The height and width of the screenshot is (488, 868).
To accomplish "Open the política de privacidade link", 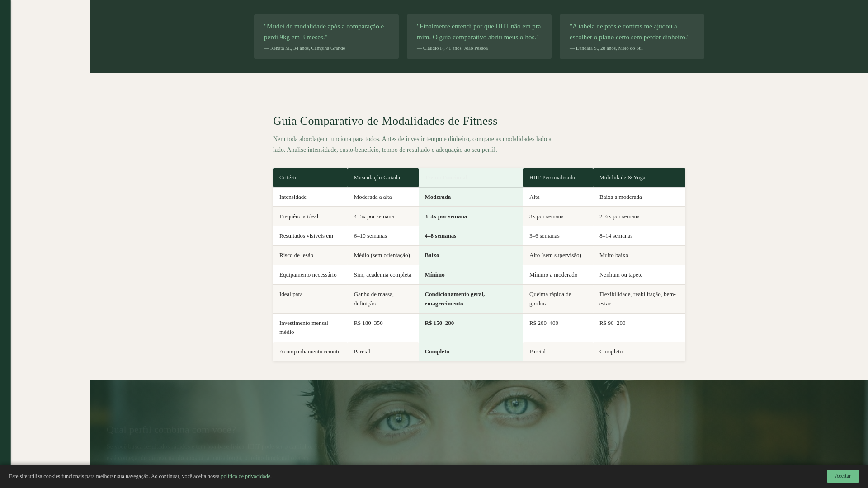I will pos(245,476).
